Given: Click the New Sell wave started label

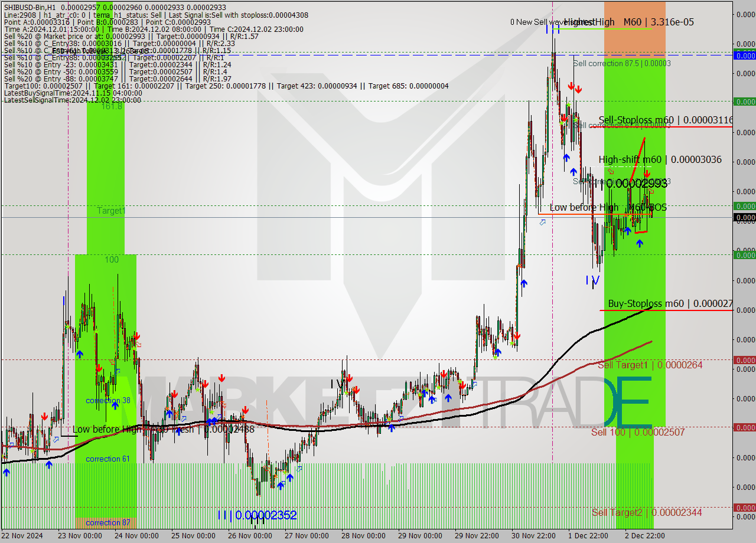Looking at the screenshot, I should [552, 22].
